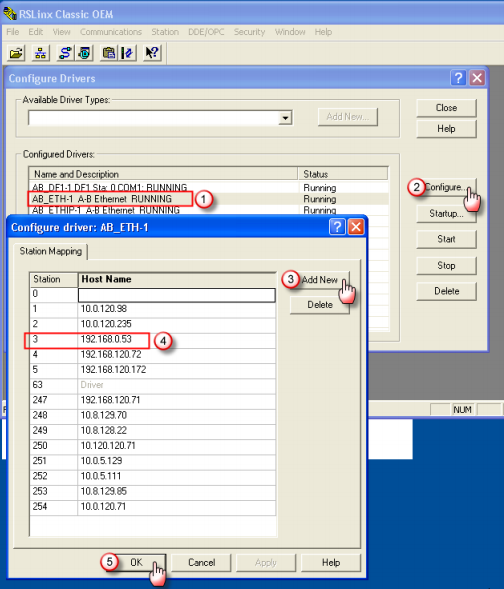Click Host Name input for station 0
Screen dimensions: 504x589
(177, 295)
